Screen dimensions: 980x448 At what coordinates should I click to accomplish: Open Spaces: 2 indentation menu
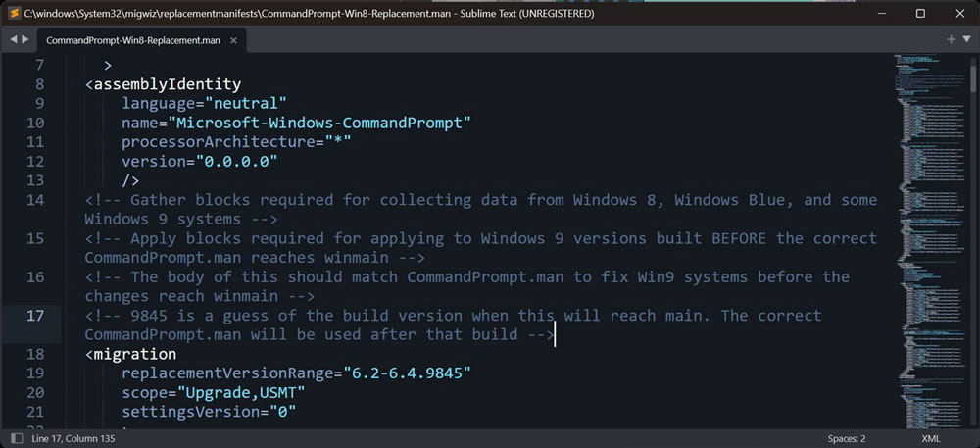coord(847,438)
